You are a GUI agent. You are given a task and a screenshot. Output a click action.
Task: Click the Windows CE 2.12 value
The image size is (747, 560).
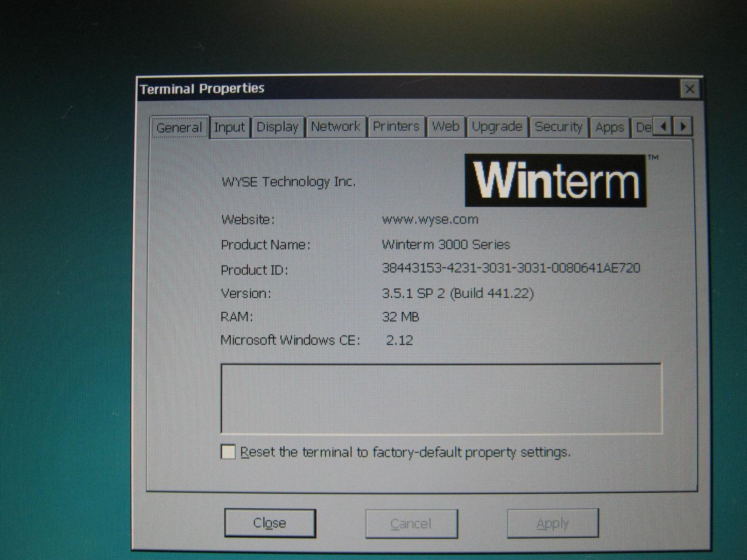(400, 340)
